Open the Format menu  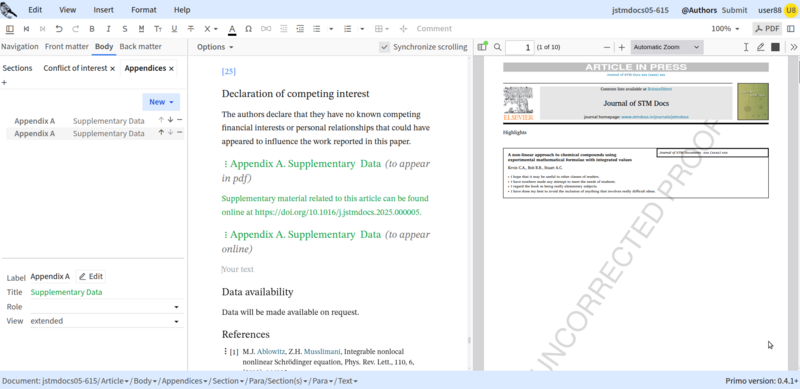pyautogui.click(x=144, y=10)
